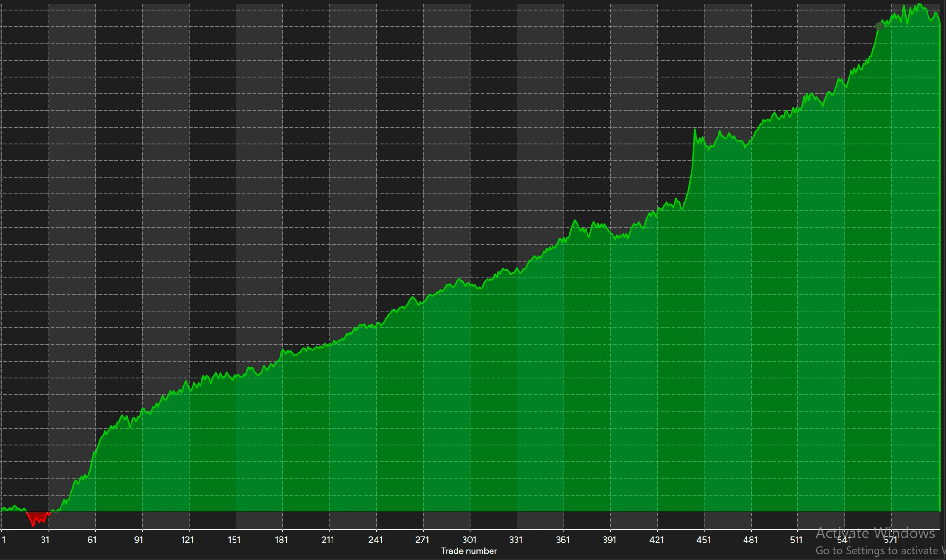Click the x-axis label 91
This screenshot has height=560, width=946.
139,540
